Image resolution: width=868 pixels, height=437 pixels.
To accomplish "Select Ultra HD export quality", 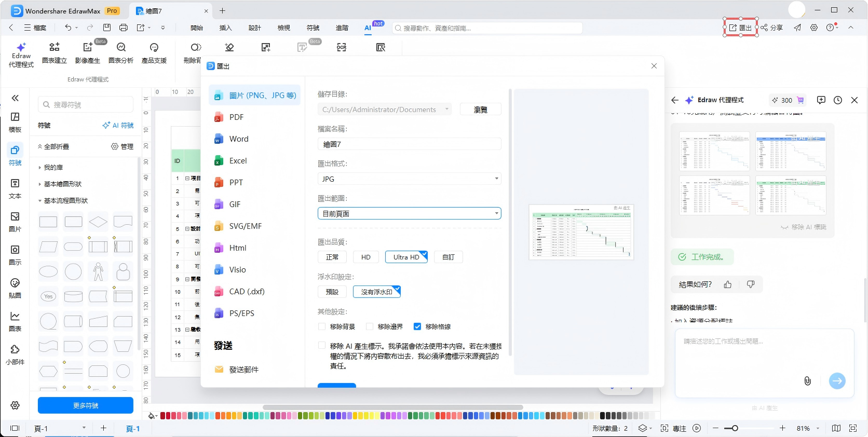I will pyautogui.click(x=406, y=257).
